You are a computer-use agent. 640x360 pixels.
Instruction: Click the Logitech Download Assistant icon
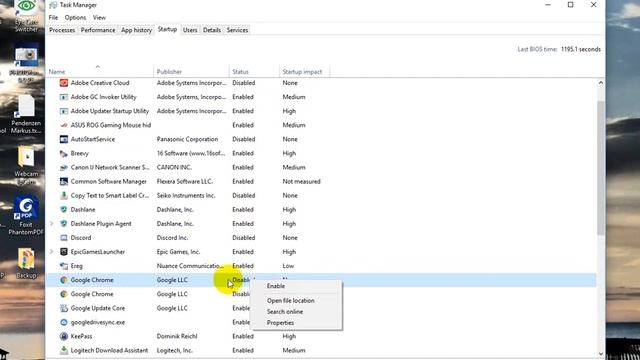coord(64,351)
